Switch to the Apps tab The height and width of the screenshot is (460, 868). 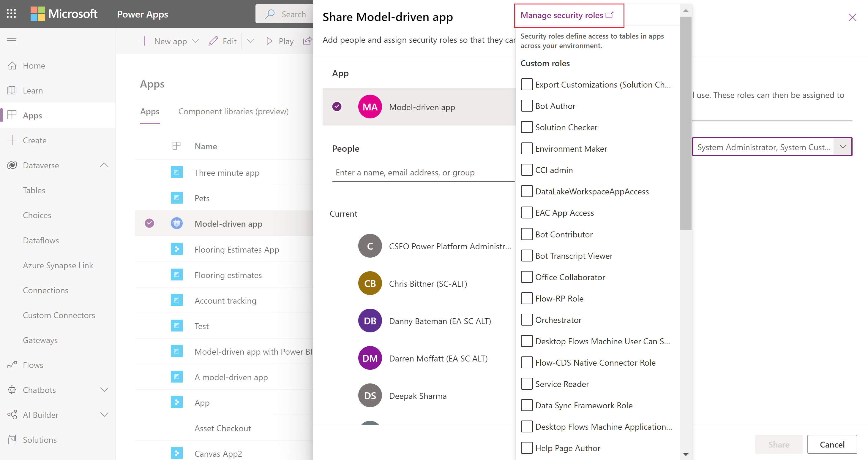(150, 112)
